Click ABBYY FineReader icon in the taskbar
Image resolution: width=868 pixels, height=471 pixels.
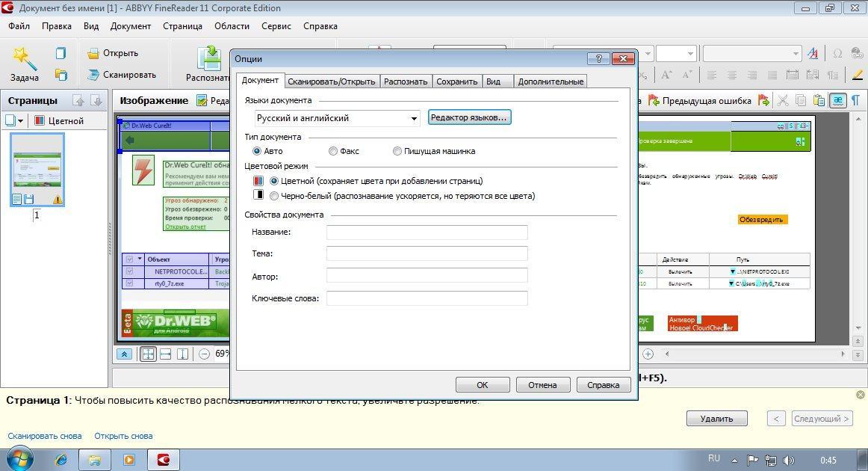coord(164,460)
